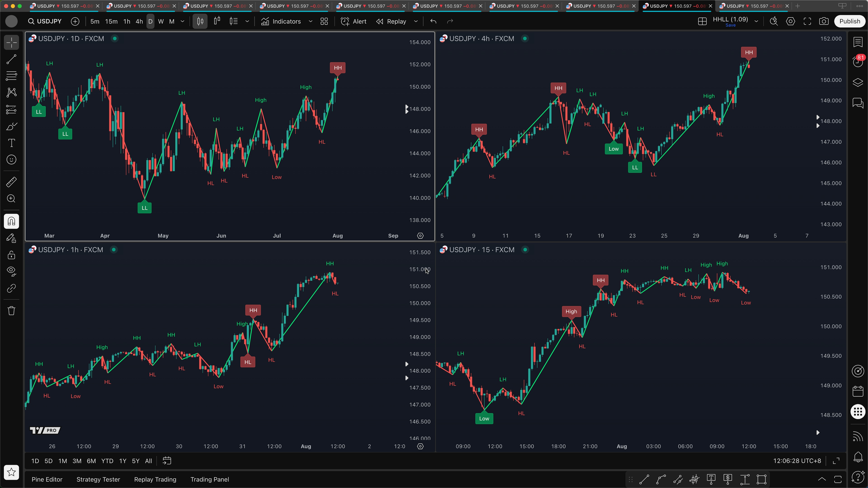Switch to the 4h timeframe

coord(139,21)
